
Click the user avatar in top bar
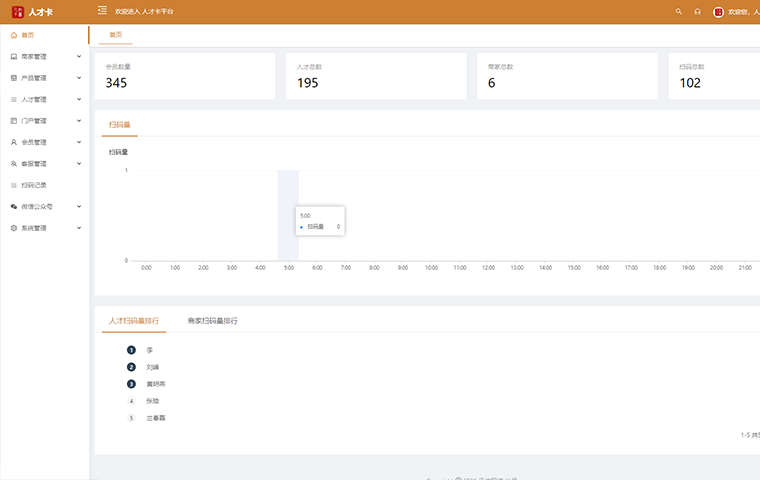(x=717, y=12)
